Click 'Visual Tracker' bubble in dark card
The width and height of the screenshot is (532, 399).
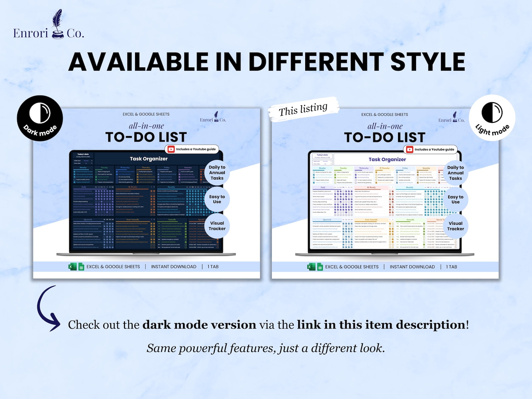[x=217, y=226]
